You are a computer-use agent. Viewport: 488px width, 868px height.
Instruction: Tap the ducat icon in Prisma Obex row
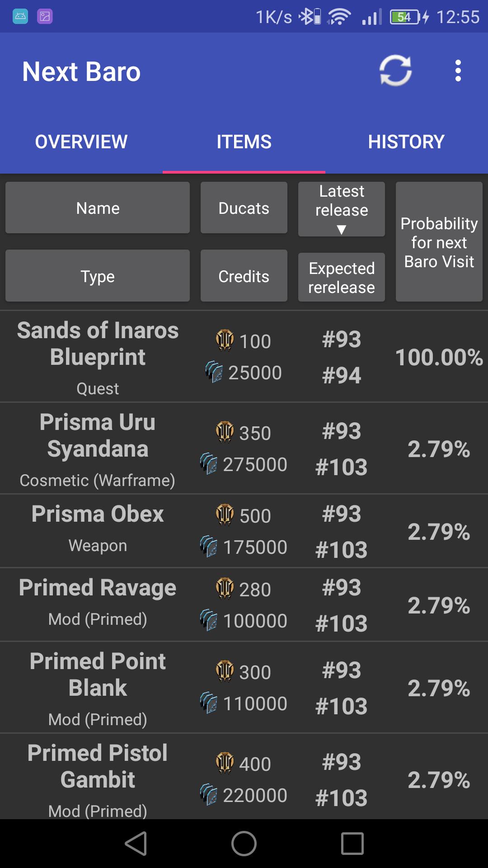point(225,515)
